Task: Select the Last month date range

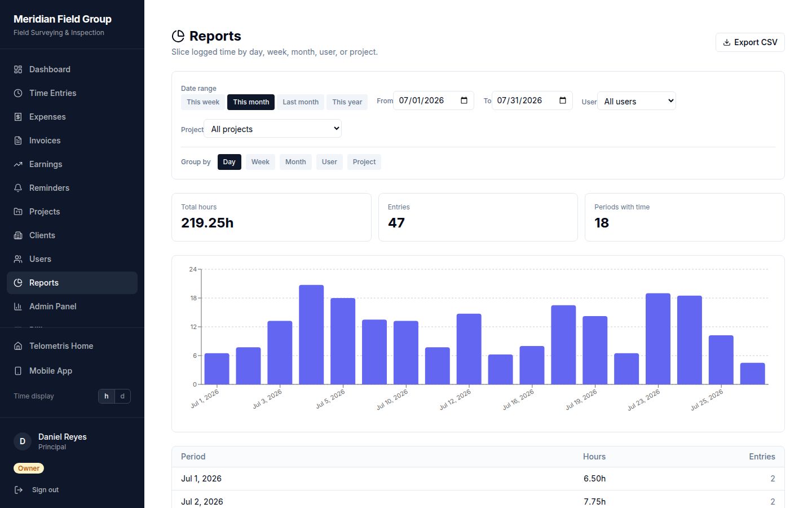Action: click(x=301, y=102)
